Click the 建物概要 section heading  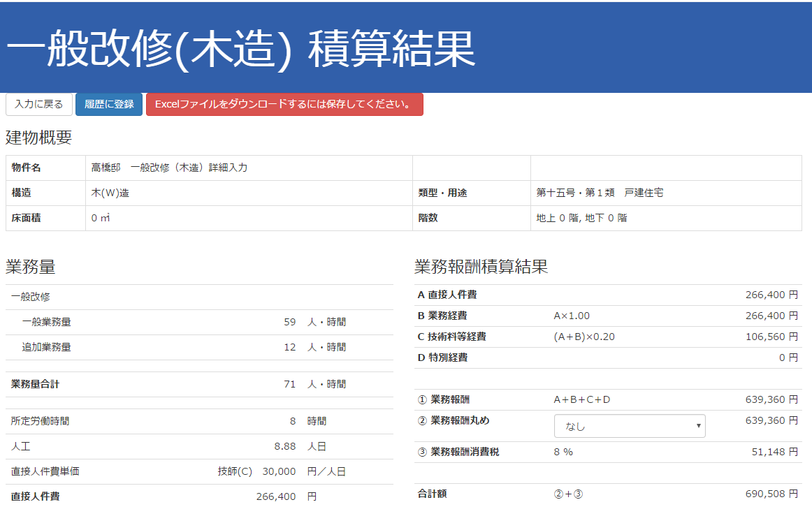(x=39, y=138)
